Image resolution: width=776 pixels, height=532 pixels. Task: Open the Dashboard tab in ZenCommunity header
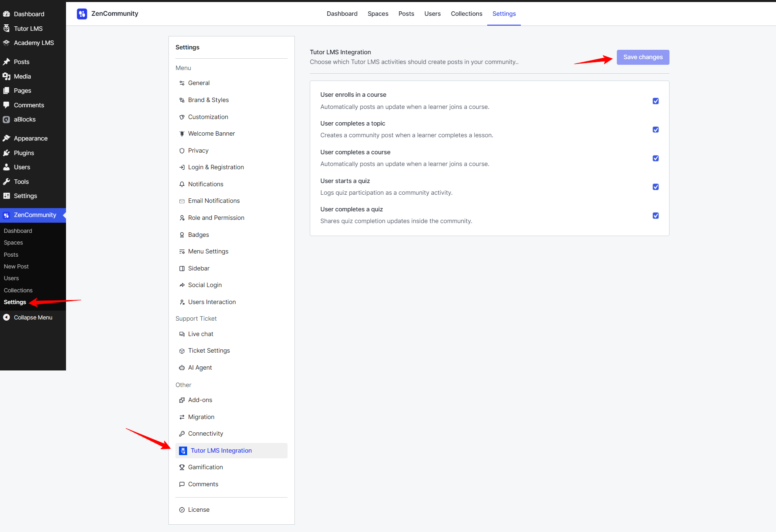tap(342, 14)
